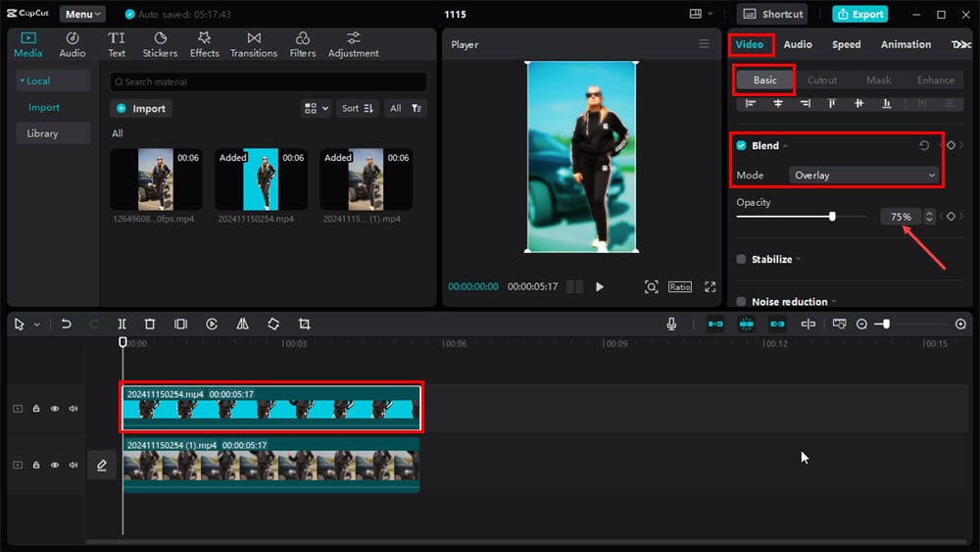Click the fullscreen icon in the Player
The height and width of the screenshot is (552, 980).
(710, 286)
